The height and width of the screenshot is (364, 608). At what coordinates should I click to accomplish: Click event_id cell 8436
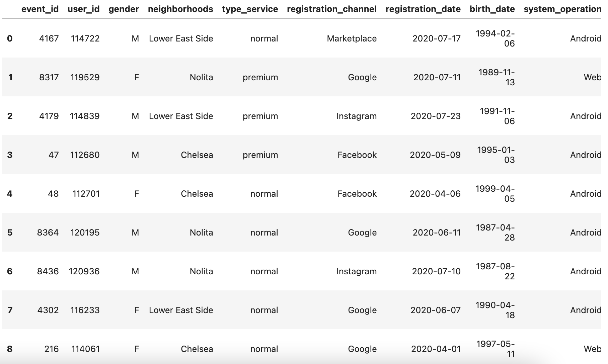tap(48, 271)
